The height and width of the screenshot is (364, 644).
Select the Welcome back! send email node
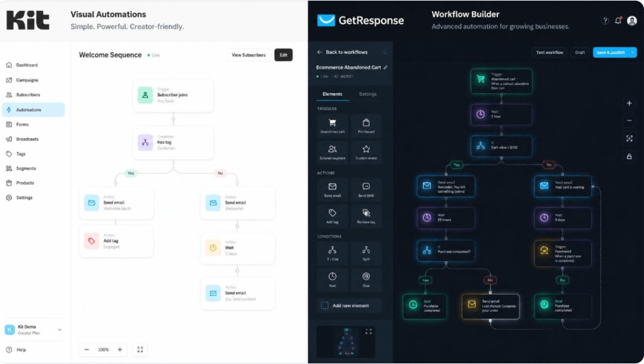pyautogui.click(x=116, y=203)
